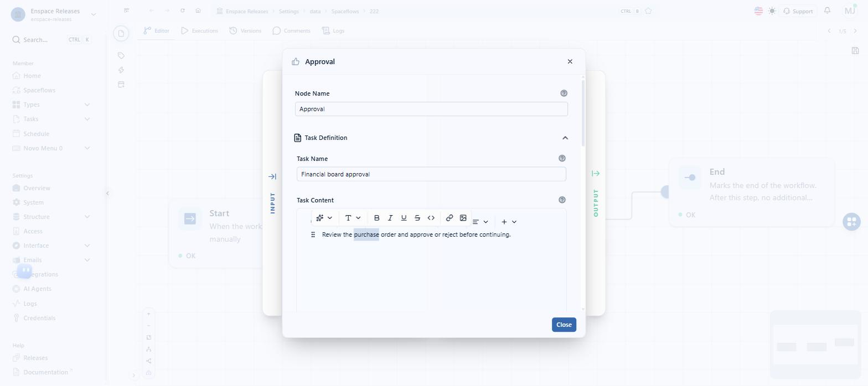The height and width of the screenshot is (386, 868).
Task: Click the favorite star icon in breadcrumb bar
Action: (x=648, y=11)
